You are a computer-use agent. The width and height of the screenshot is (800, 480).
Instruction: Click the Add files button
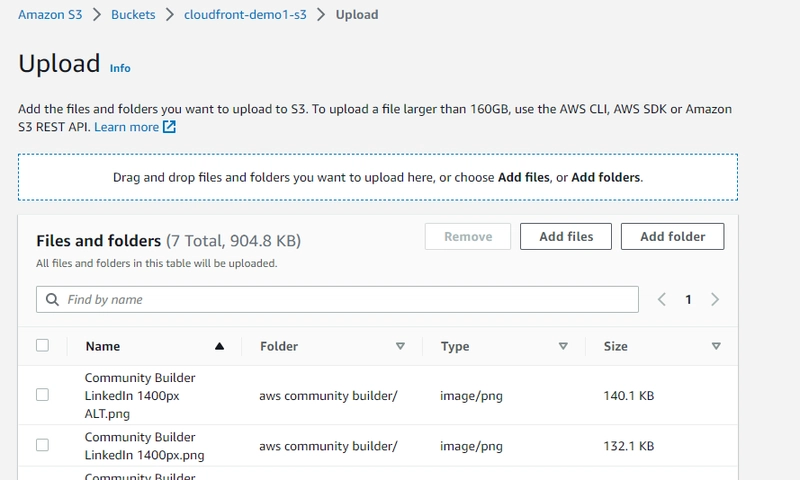click(x=566, y=237)
